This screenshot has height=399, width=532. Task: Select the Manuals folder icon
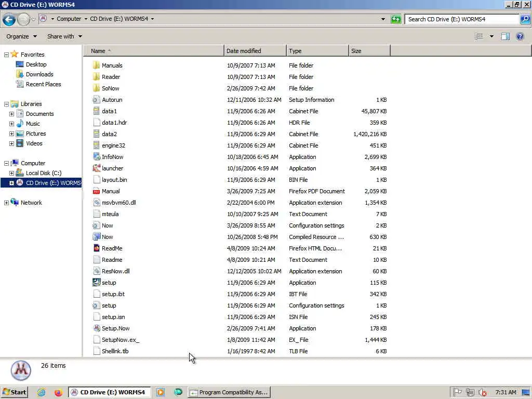coord(96,65)
